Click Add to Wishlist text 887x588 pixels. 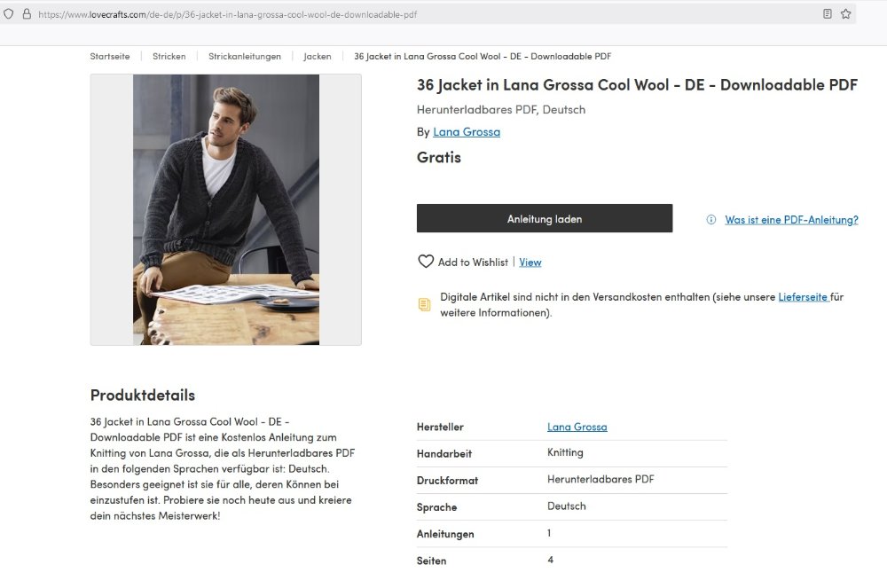pyautogui.click(x=473, y=263)
